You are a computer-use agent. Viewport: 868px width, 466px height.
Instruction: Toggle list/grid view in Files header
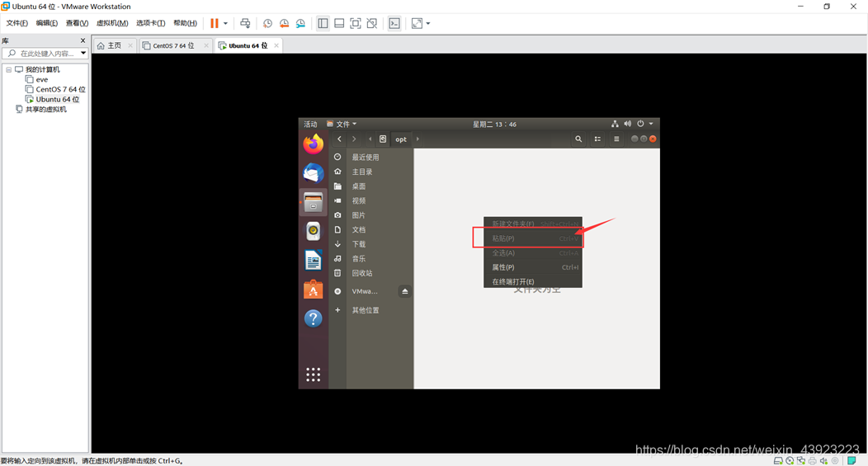(597, 139)
